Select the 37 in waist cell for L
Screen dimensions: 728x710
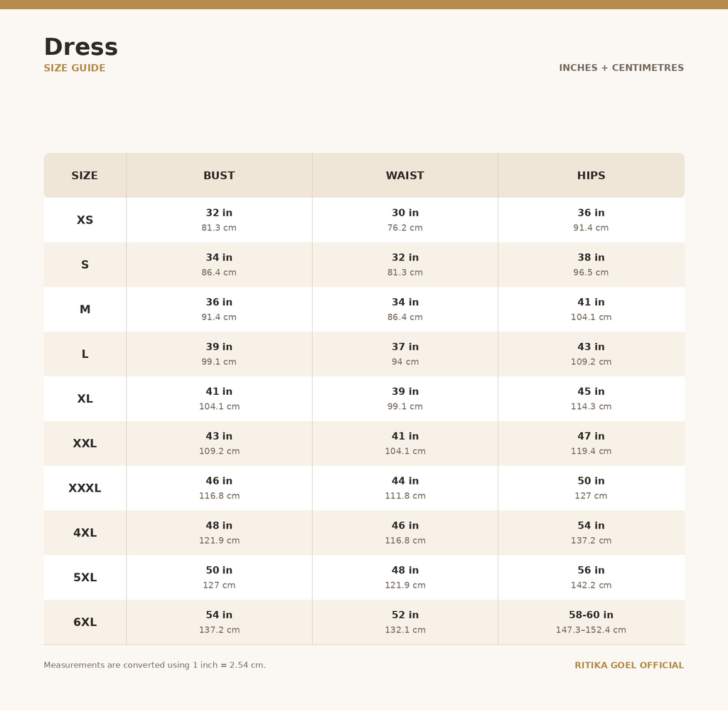click(405, 354)
